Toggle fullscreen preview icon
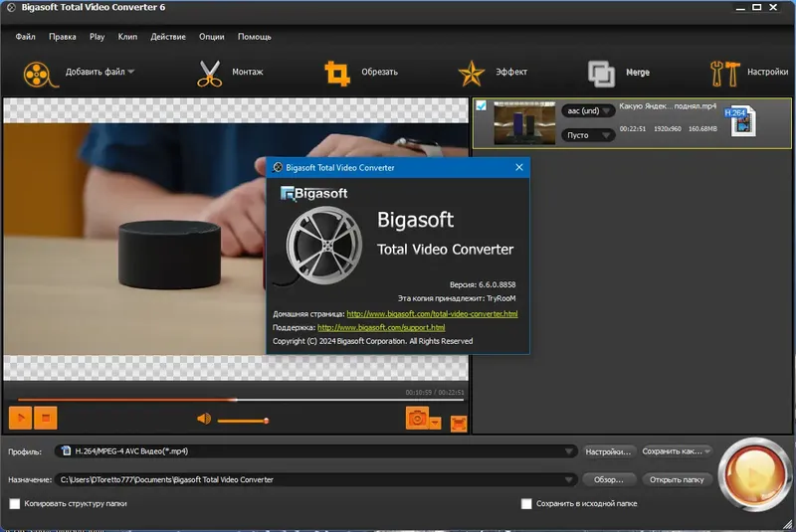The width and height of the screenshot is (796, 532). pos(459,424)
